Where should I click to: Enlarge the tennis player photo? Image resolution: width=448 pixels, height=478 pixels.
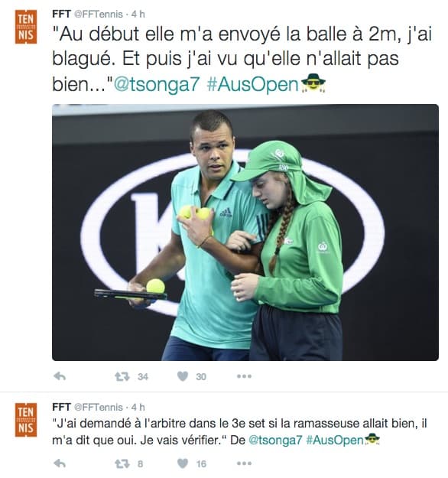(x=245, y=232)
